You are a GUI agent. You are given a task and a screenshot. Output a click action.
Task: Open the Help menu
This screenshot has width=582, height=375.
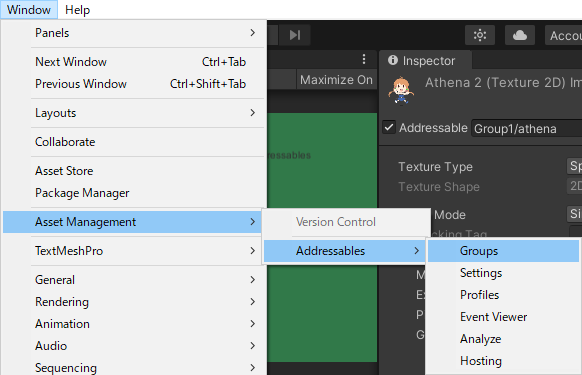tap(78, 10)
